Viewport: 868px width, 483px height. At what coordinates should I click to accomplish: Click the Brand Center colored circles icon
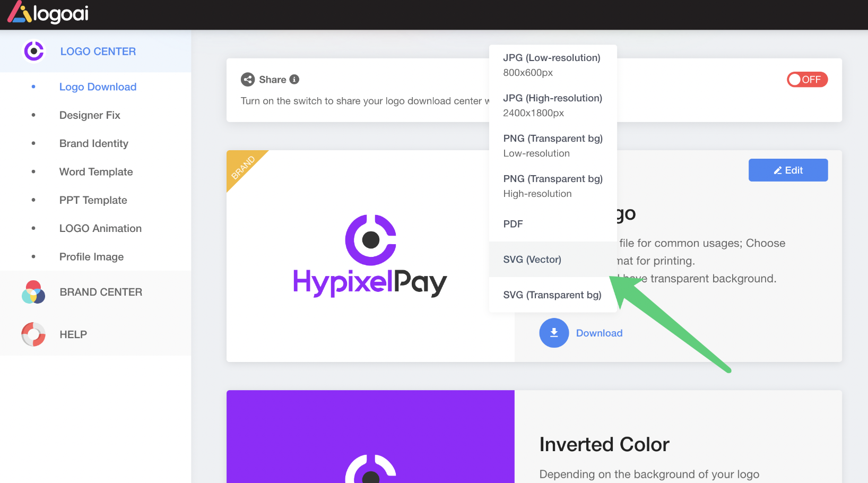(33, 292)
